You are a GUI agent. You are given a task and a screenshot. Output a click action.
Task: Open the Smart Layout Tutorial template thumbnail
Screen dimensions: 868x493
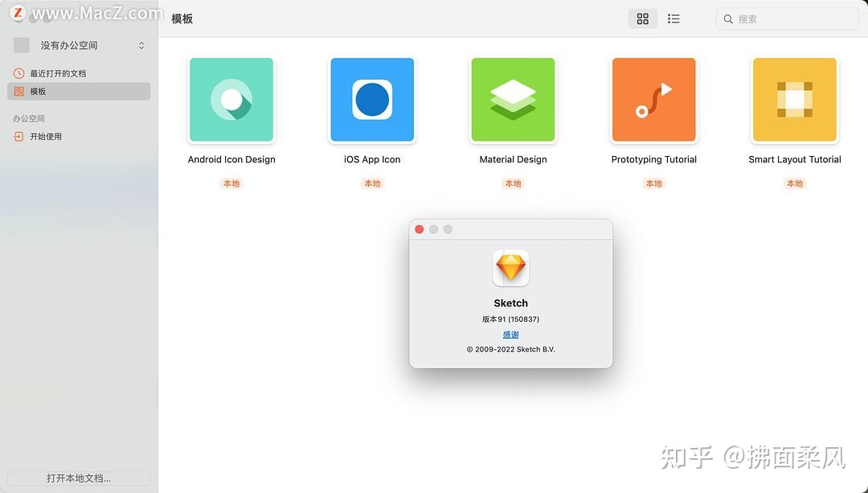click(794, 100)
